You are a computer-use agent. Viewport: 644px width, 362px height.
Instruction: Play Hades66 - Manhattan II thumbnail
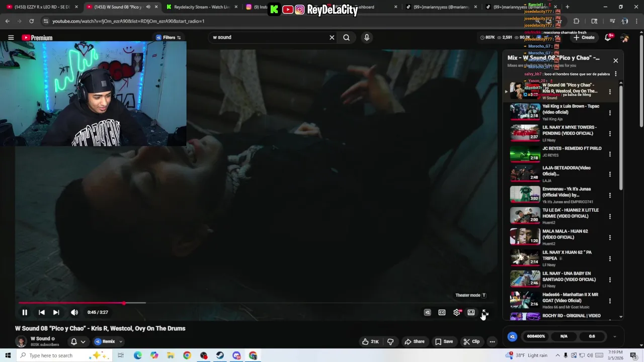pyautogui.click(x=525, y=300)
